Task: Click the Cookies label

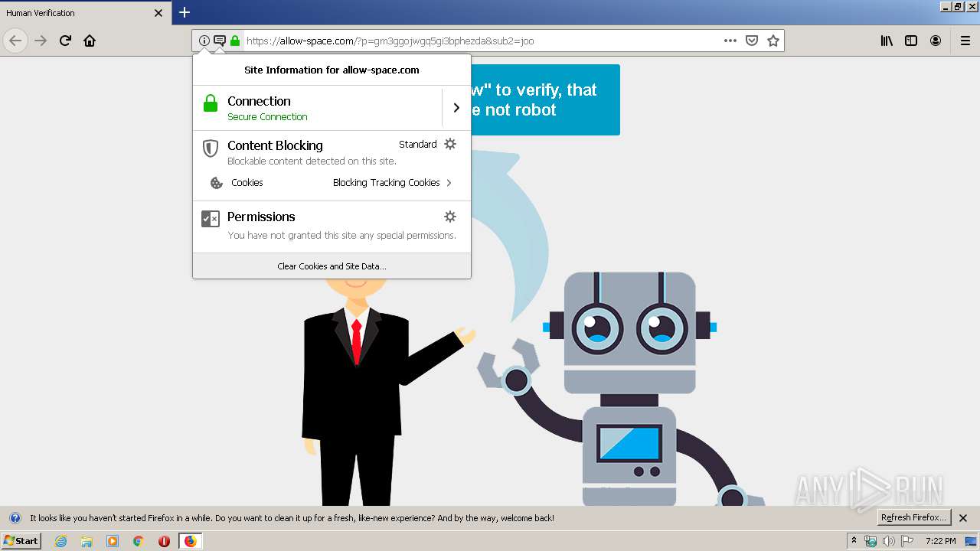Action: [x=247, y=183]
